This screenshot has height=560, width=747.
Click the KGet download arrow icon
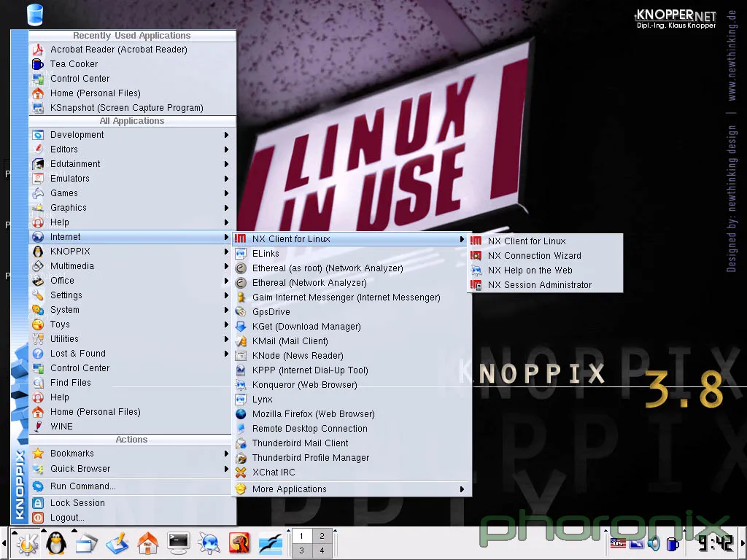coord(241,327)
